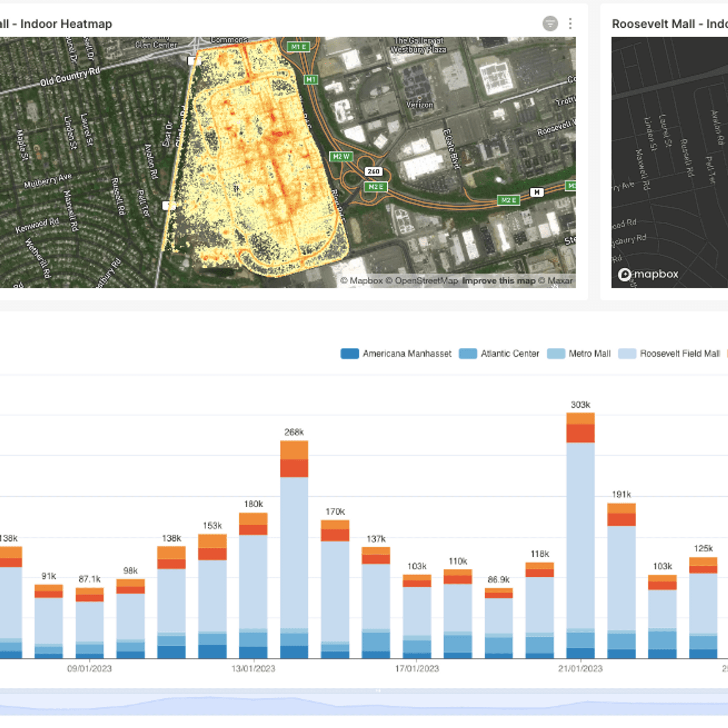Click the 125k bar in the chart
The height and width of the screenshot is (728, 728).
point(703,608)
